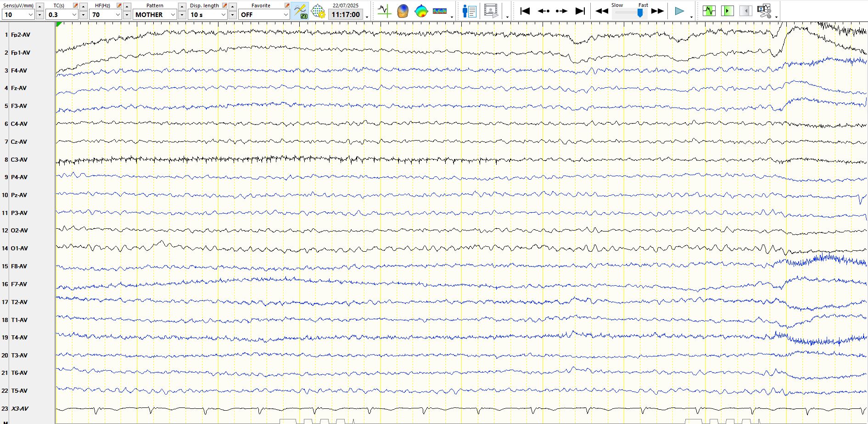Image resolution: width=868 pixels, height=424 pixels.
Task: Jump to the start of recording
Action: (525, 11)
